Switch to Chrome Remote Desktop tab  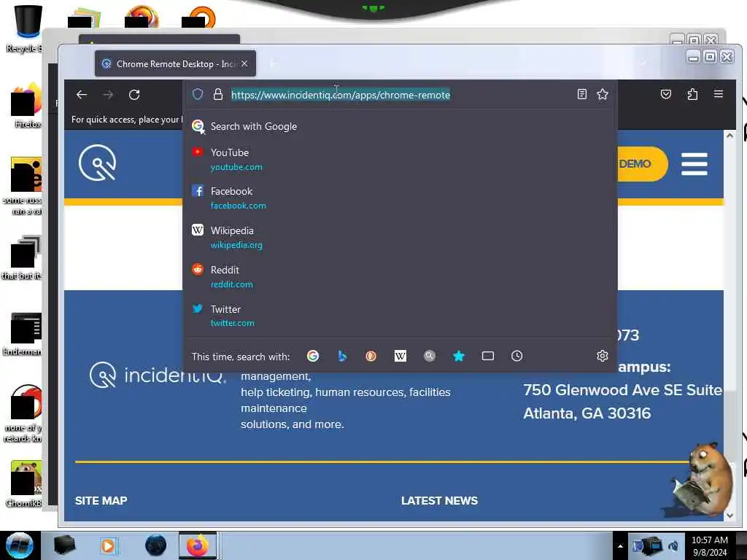click(175, 64)
